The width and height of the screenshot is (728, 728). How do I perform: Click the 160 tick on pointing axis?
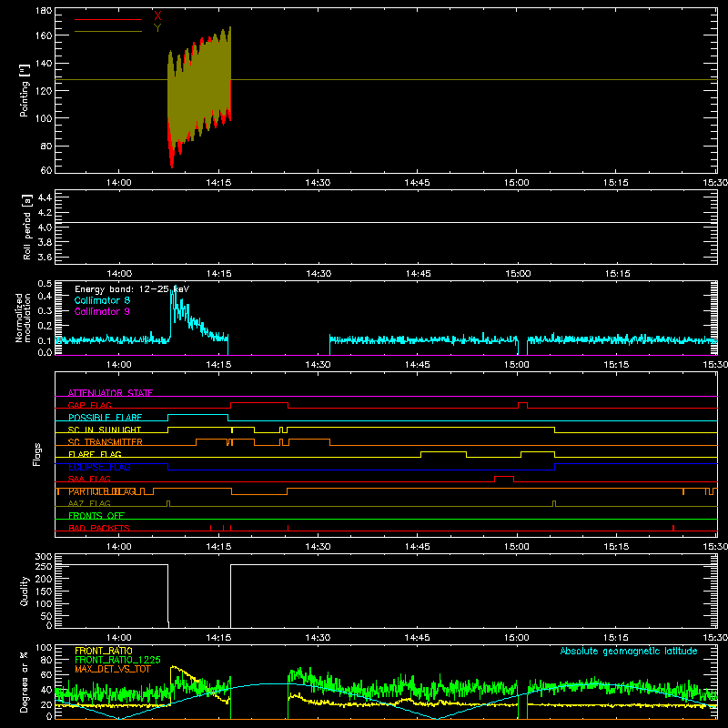44,35
